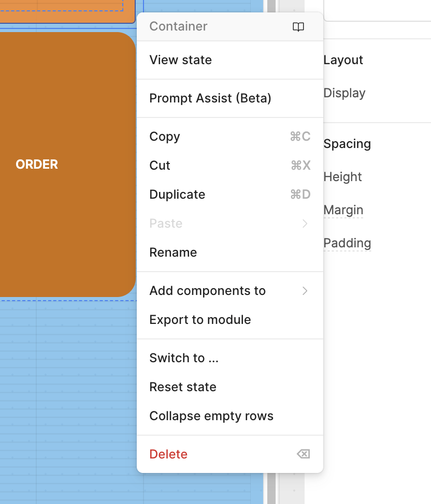Image resolution: width=431 pixels, height=504 pixels.
Task: Open the Switch to ... option
Action: (x=184, y=358)
